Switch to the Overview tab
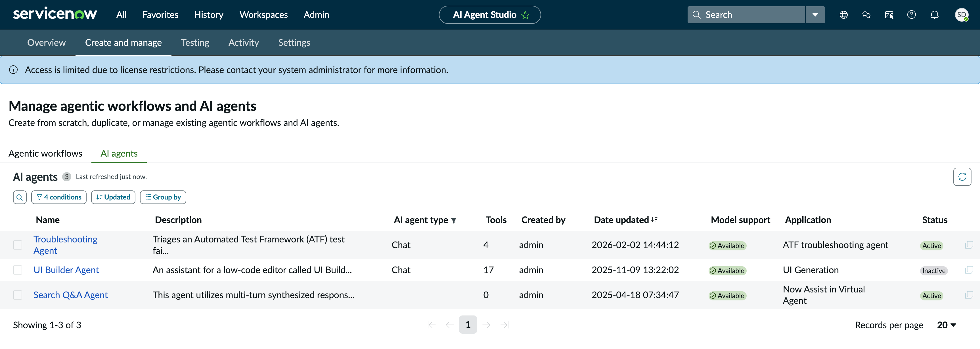The height and width of the screenshot is (349, 980). coord(46,43)
